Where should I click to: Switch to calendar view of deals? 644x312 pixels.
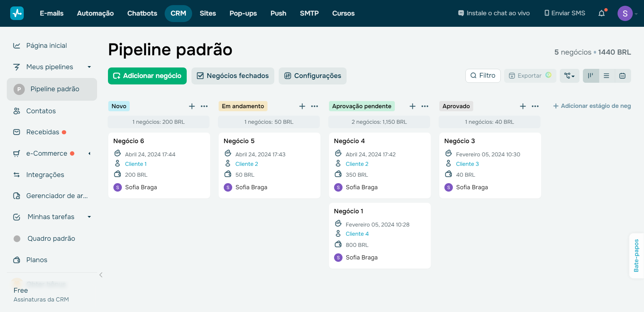623,76
